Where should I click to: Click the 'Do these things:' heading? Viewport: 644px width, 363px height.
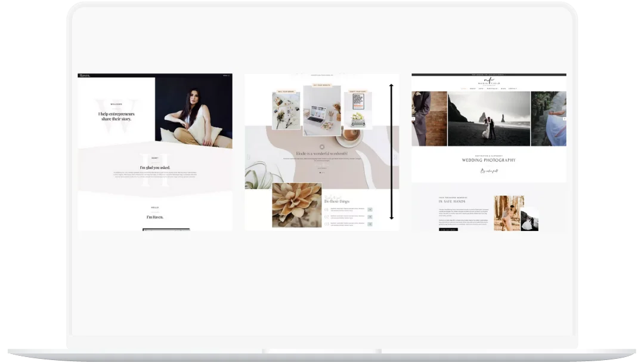point(337,201)
